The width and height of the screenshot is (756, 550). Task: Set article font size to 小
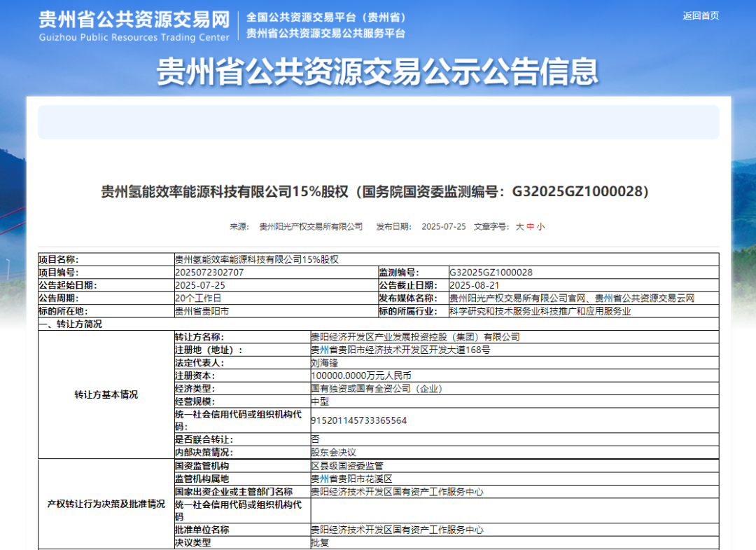540,227
